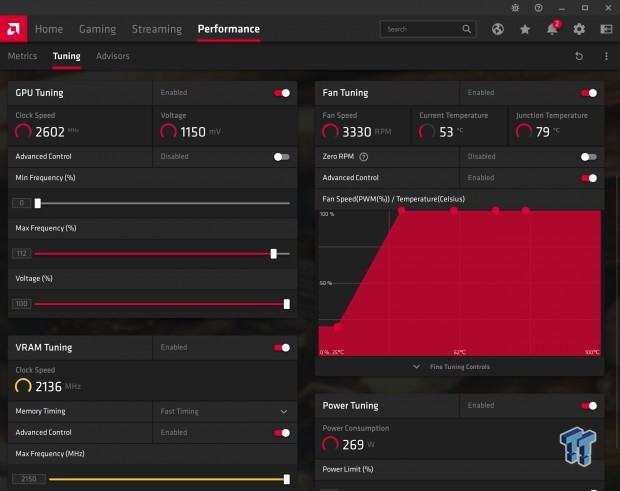
Task: Click Voltage value box showing 100
Action: tap(22, 304)
